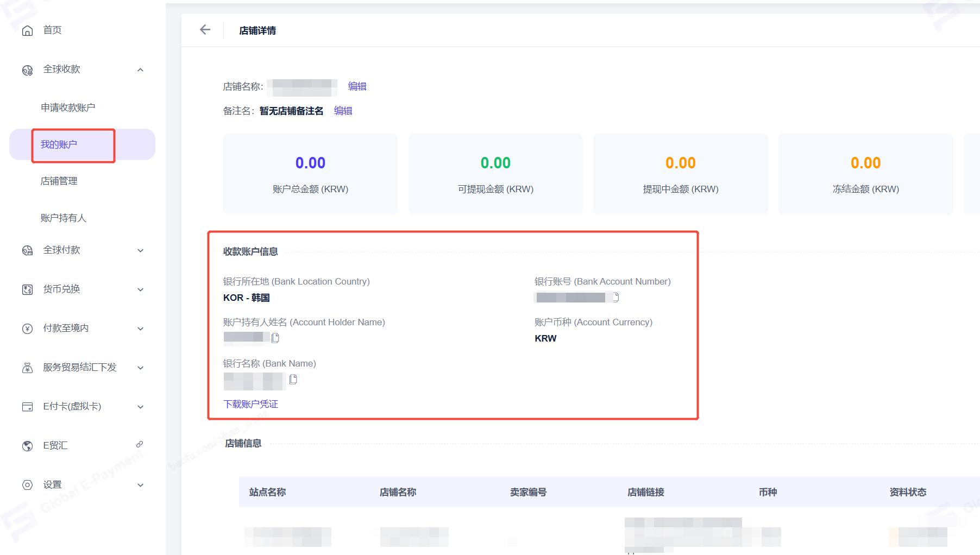Screen dimensions: 980x555
Task: Collapse the 全球收款 menu chevron
Action: click(140, 70)
